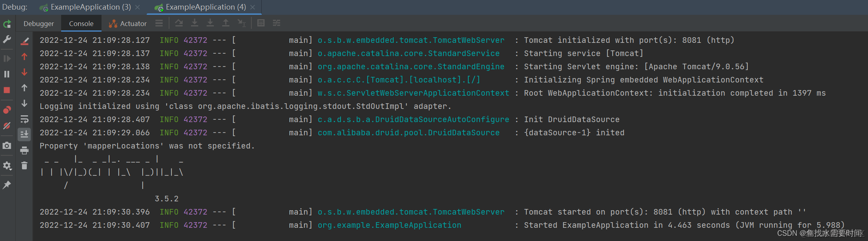Click the 'Logging initialized using' log line

[245, 106]
